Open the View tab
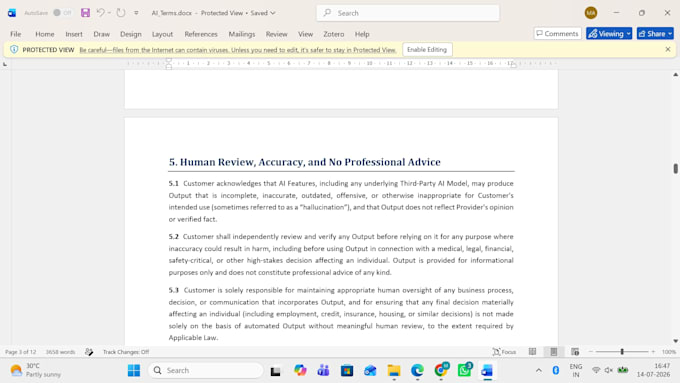 pos(305,34)
